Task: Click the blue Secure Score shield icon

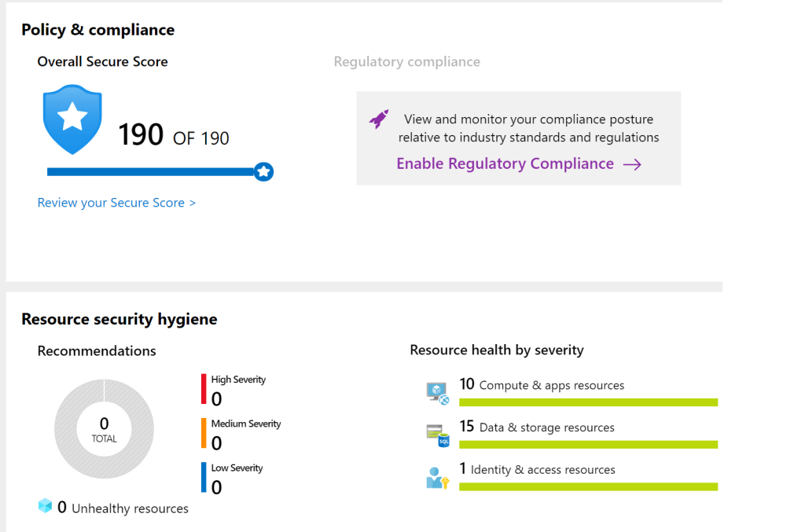Action: click(72, 119)
